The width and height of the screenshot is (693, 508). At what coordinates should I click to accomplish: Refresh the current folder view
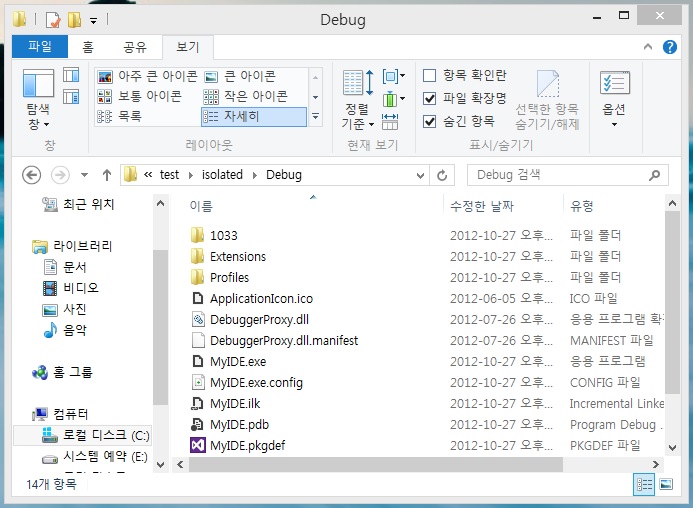point(443,175)
